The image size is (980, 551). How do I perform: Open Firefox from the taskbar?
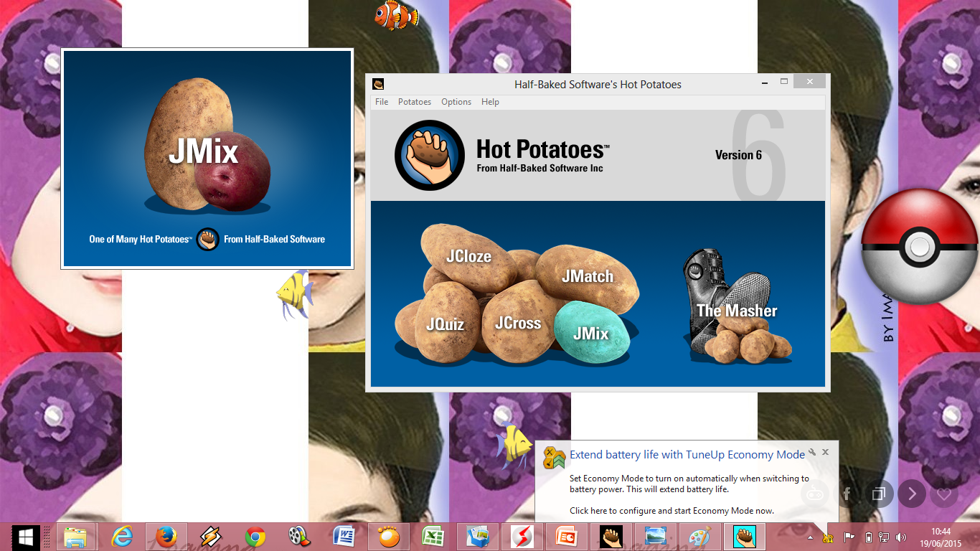166,537
